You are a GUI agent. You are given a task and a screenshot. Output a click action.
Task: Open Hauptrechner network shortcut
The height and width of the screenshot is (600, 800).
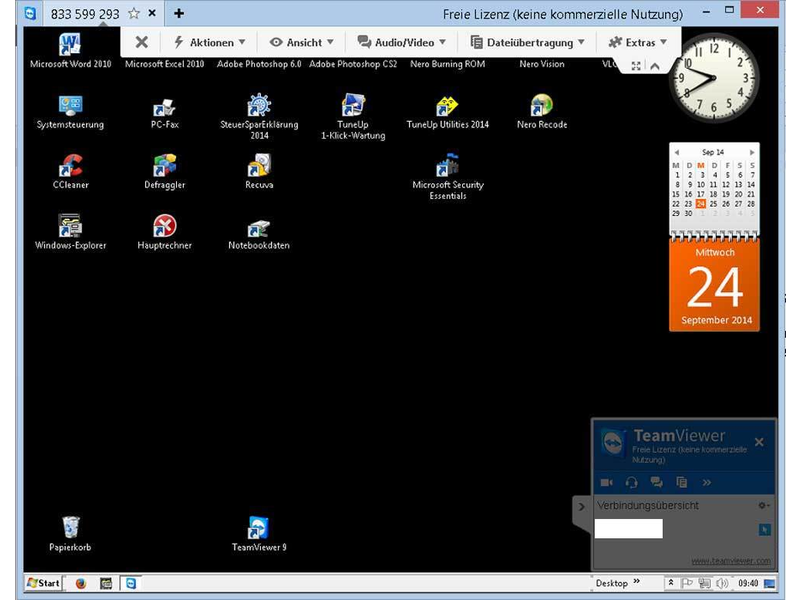point(164,232)
